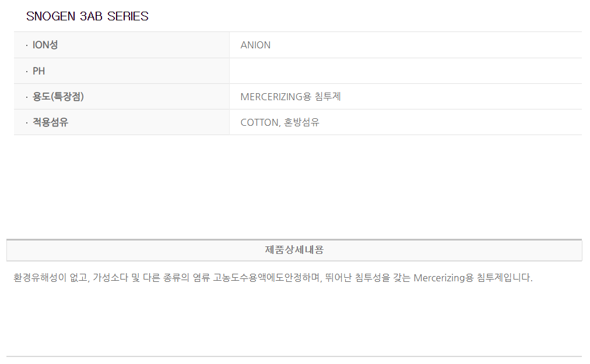Select the MERCERIZING용 침투제 table value
This screenshot has width=590, height=364.
pos(290,97)
